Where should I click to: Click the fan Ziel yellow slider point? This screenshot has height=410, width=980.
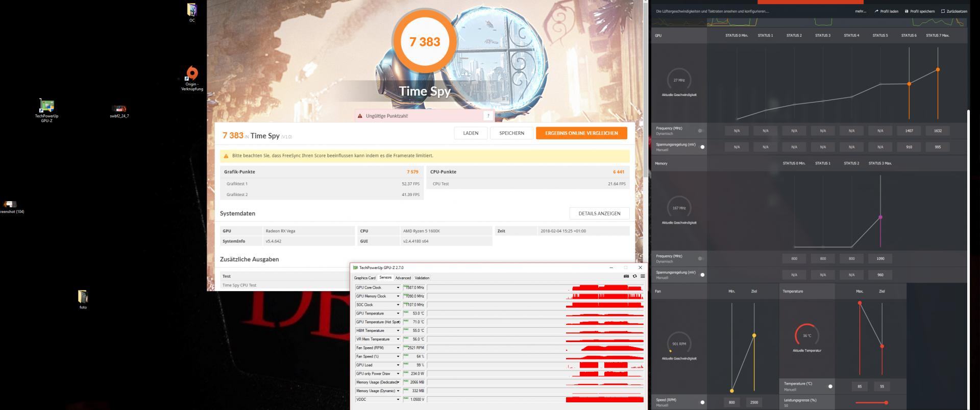[x=754, y=335]
